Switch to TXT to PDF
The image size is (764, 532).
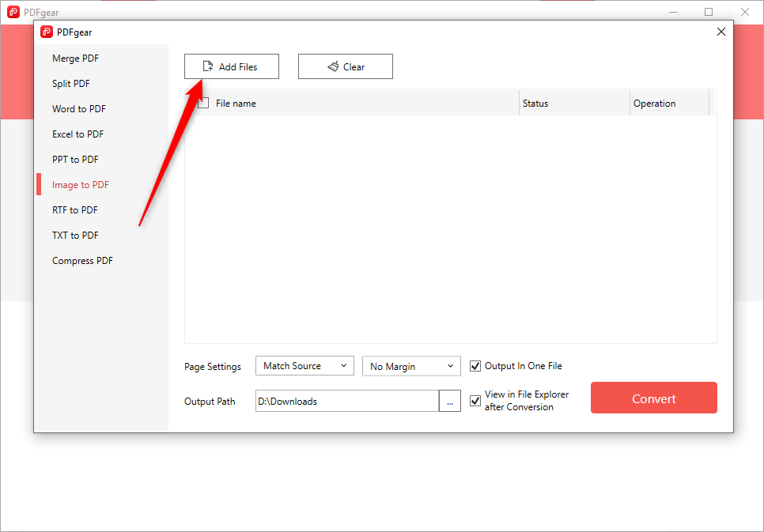click(x=75, y=236)
